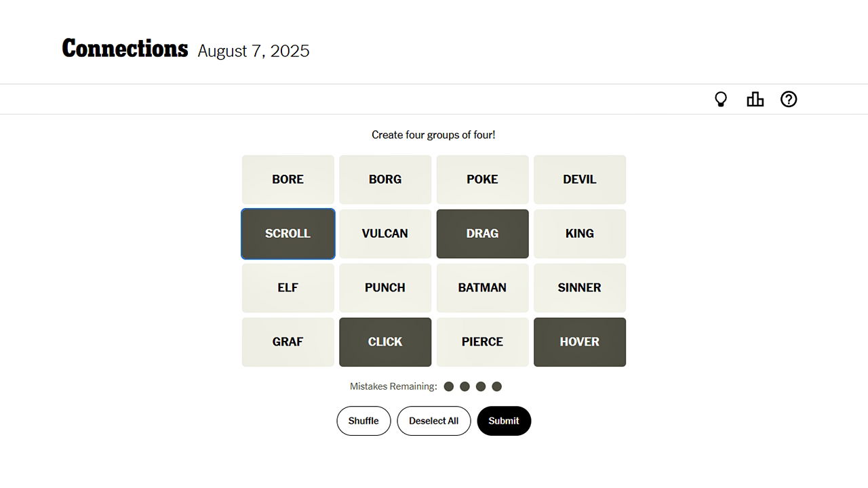This screenshot has height=488, width=868.
Task: Choose the GRAF word tile
Action: pos(288,342)
